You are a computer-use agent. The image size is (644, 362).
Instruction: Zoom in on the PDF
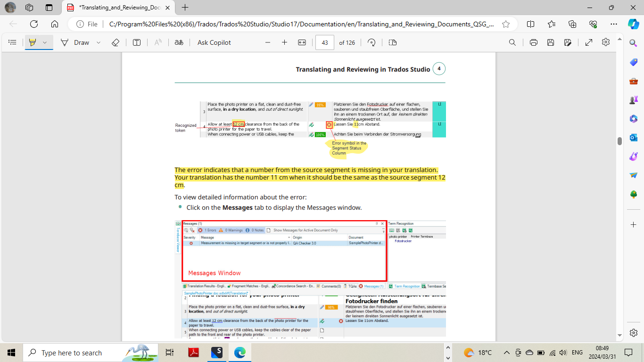point(284,42)
